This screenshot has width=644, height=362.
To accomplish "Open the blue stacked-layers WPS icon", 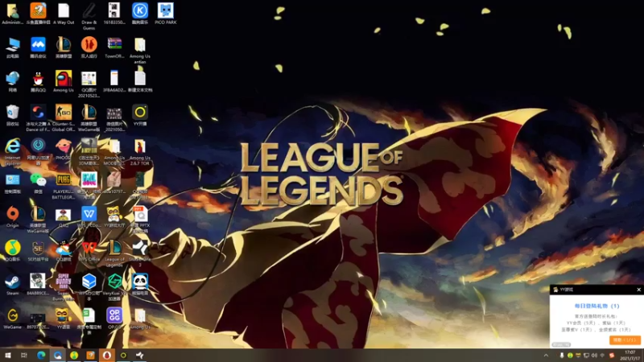I will 89,282.
